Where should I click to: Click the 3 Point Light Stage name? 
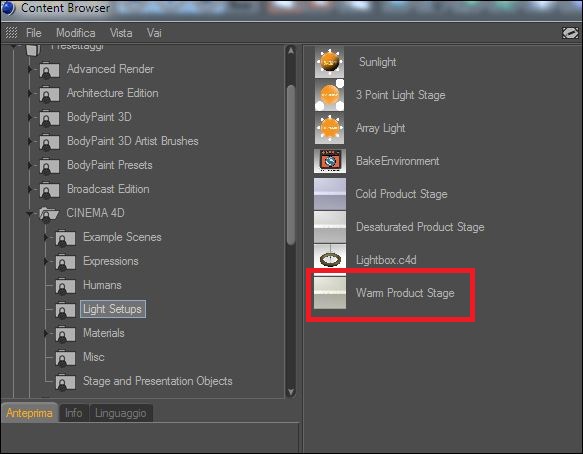(400, 95)
